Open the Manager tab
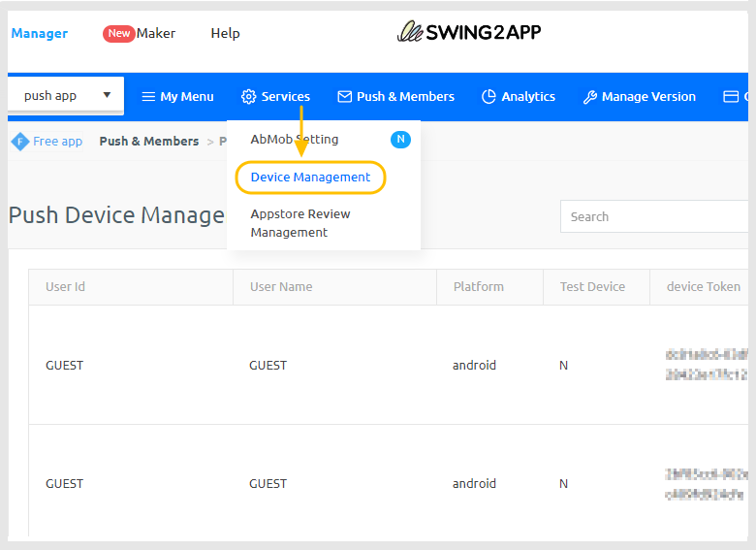Viewport: 756px width, 550px height. coord(40,33)
